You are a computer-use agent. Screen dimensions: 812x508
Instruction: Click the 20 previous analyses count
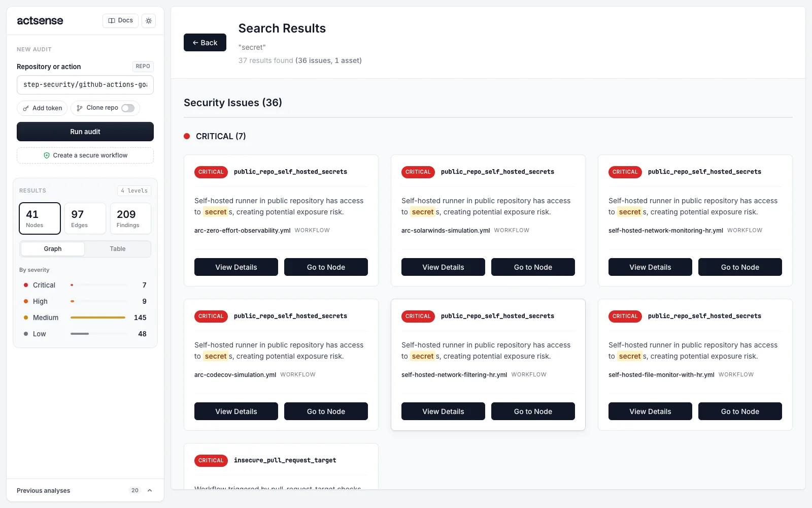point(134,491)
